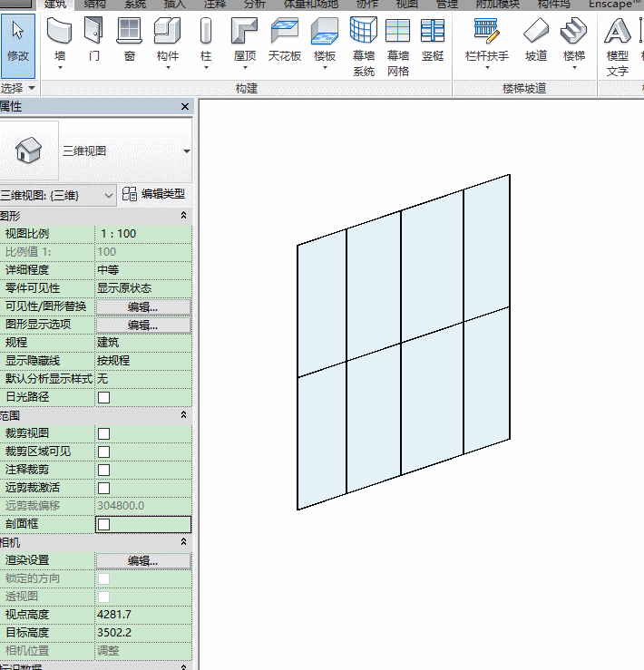
Task: Toggle the 远剪裁激活 checkbox
Action: tap(104, 489)
